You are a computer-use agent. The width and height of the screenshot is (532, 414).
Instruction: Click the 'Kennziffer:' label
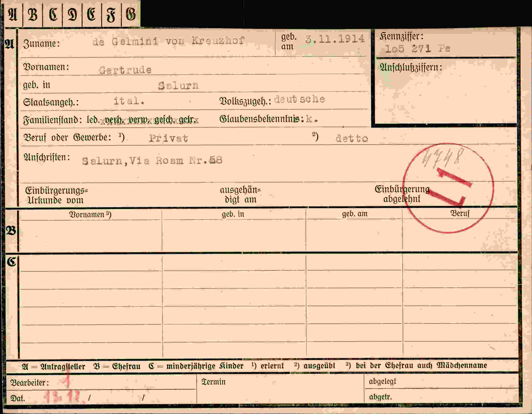401,37
